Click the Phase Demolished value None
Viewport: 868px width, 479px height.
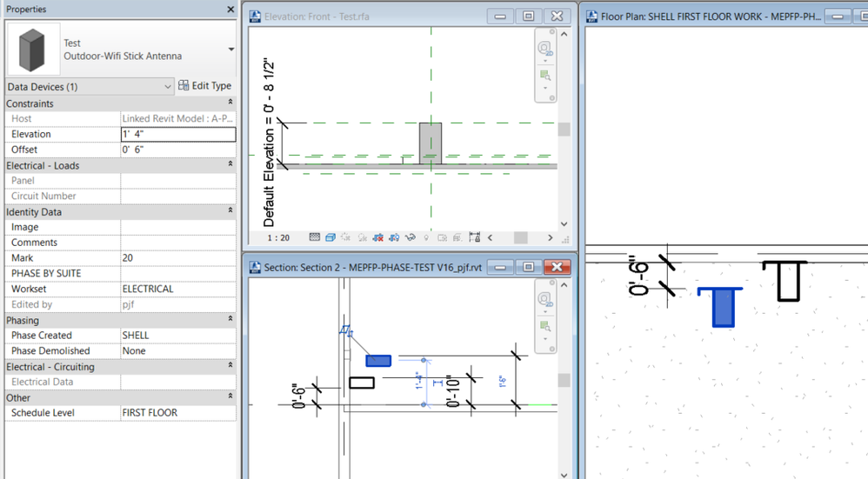[178, 350]
